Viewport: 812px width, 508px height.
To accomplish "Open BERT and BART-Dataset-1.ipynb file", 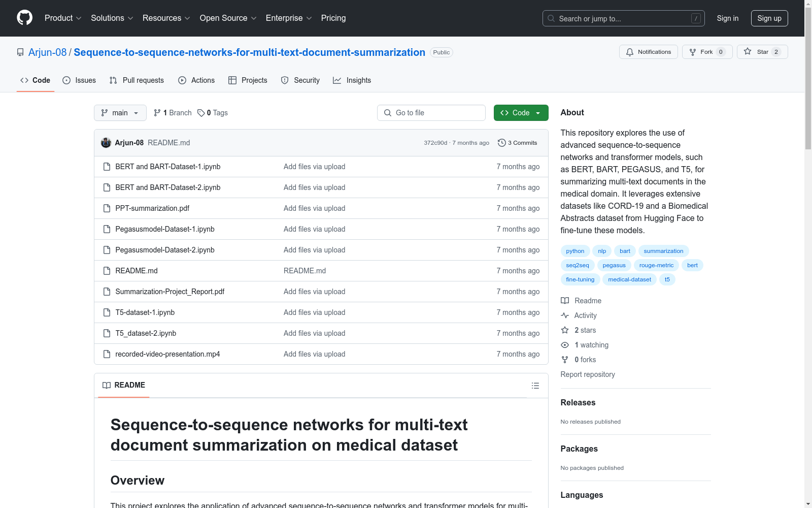I will point(168,167).
